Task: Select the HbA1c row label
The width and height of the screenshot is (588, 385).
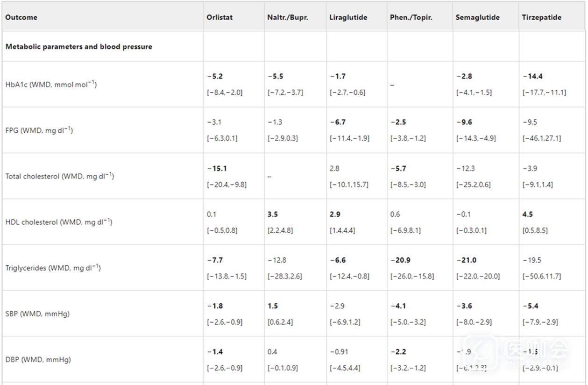Action: 51,85
